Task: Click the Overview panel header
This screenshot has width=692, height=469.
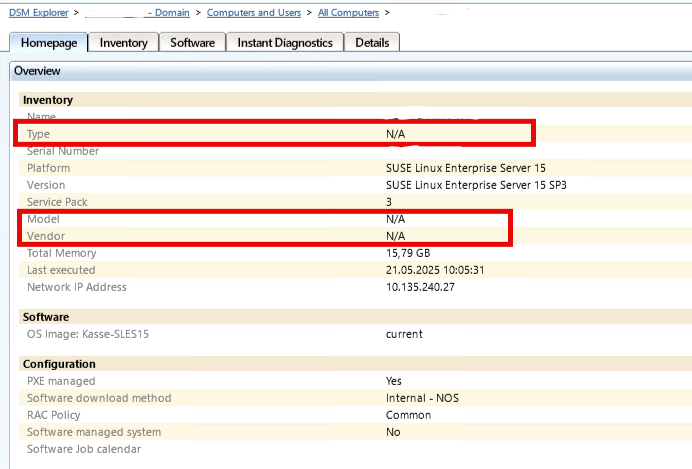Action: (x=37, y=71)
